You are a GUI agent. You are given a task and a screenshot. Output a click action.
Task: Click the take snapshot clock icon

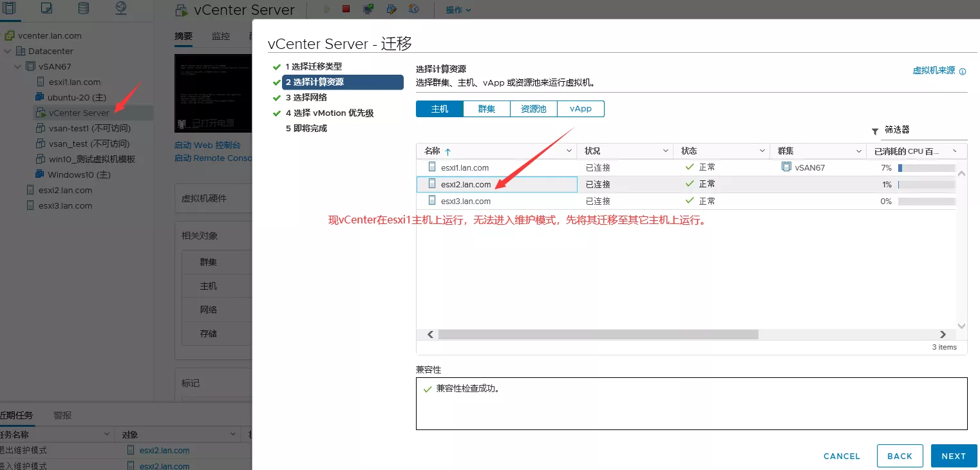(413, 9)
